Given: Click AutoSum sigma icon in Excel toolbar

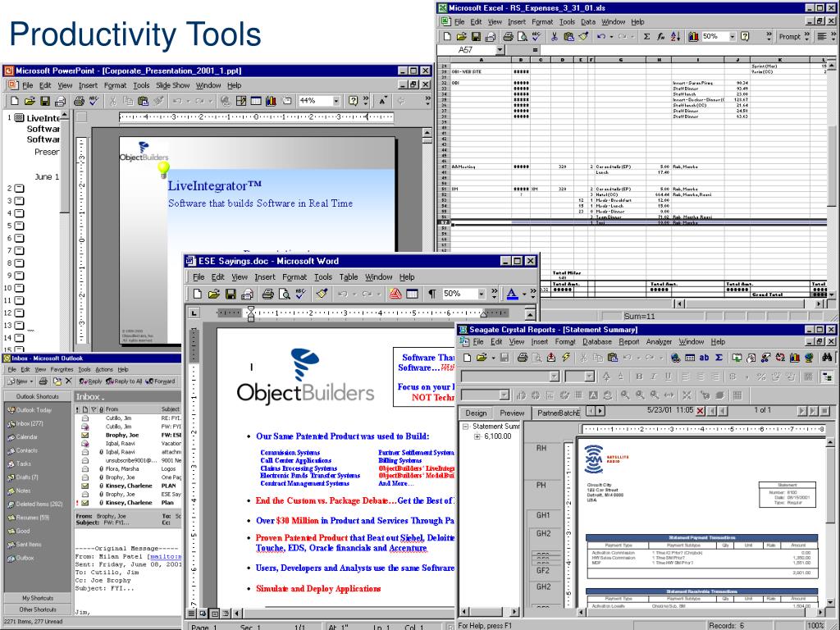Looking at the screenshot, I should click(x=646, y=36).
